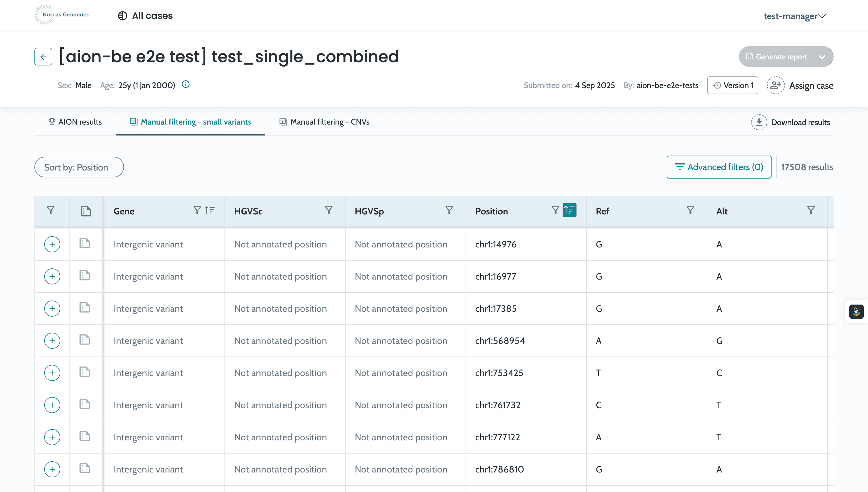Open Advanced filters
This screenshot has width=868, height=492.
(719, 167)
